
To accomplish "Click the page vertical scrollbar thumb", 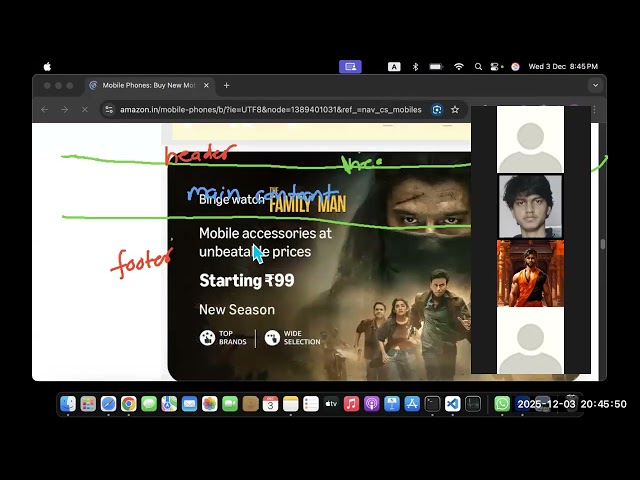I will [602, 244].
